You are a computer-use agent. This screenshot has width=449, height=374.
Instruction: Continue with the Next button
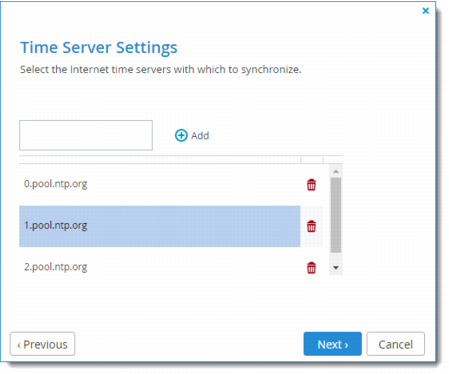[332, 344]
